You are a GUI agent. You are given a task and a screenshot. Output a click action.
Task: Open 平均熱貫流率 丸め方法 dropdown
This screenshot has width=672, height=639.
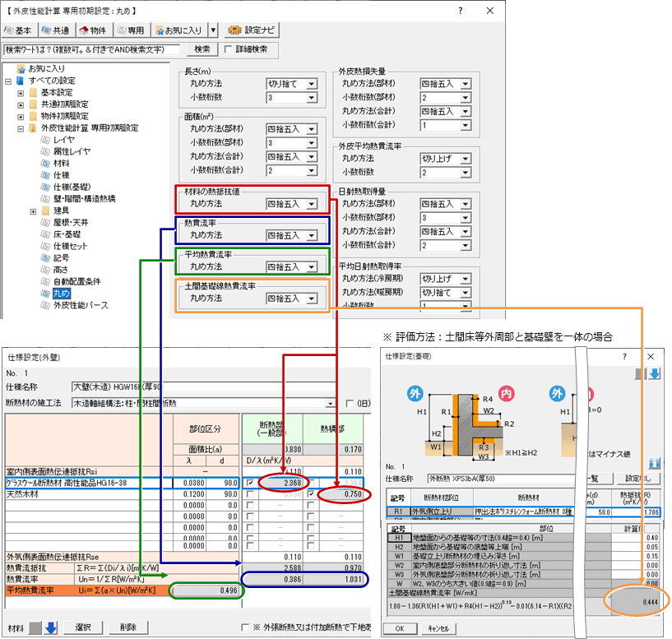coord(312,267)
